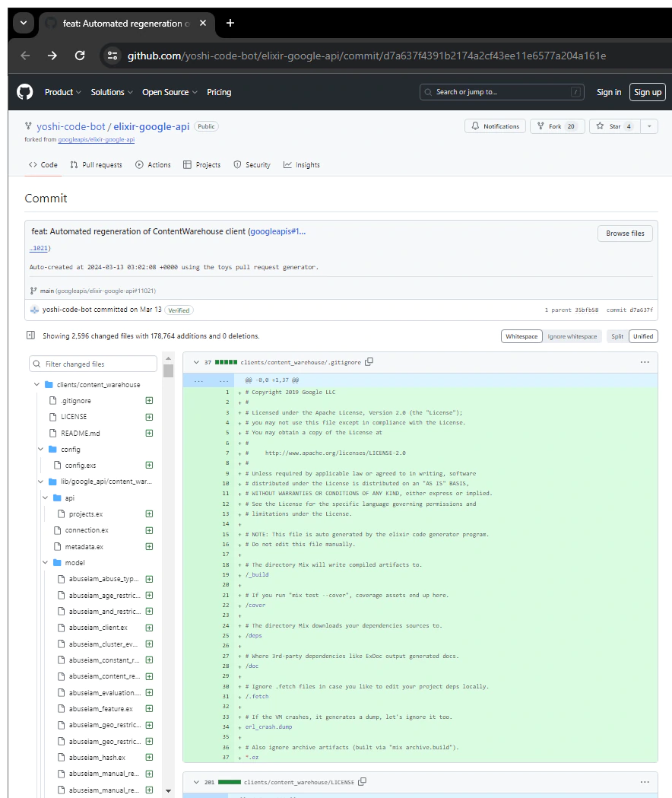Switch to the Code tab
Viewport: 672px width, 798px height.
[x=43, y=165]
